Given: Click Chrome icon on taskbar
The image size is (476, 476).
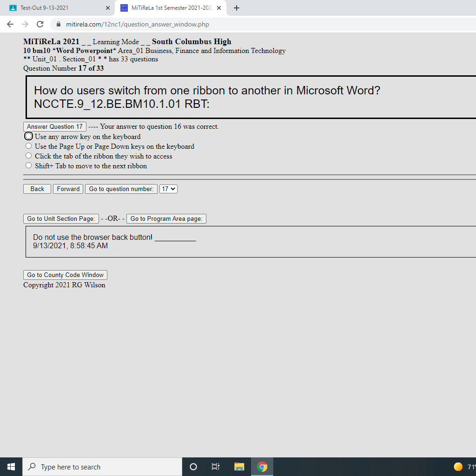Looking at the screenshot, I should (x=262, y=467).
